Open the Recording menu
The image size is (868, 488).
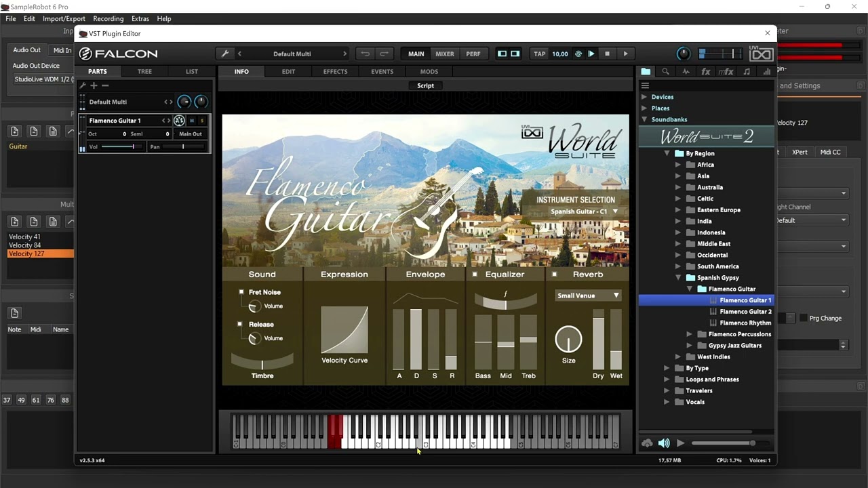108,18
